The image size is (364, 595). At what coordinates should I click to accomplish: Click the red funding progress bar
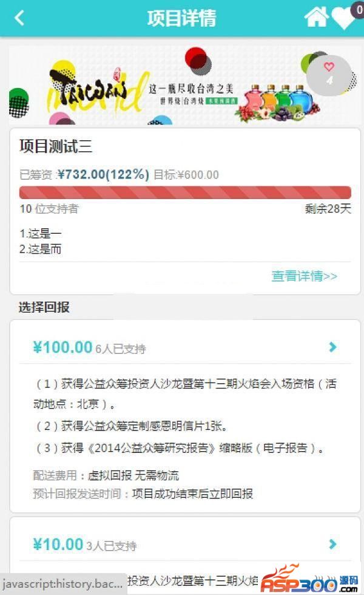click(x=185, y=192)
